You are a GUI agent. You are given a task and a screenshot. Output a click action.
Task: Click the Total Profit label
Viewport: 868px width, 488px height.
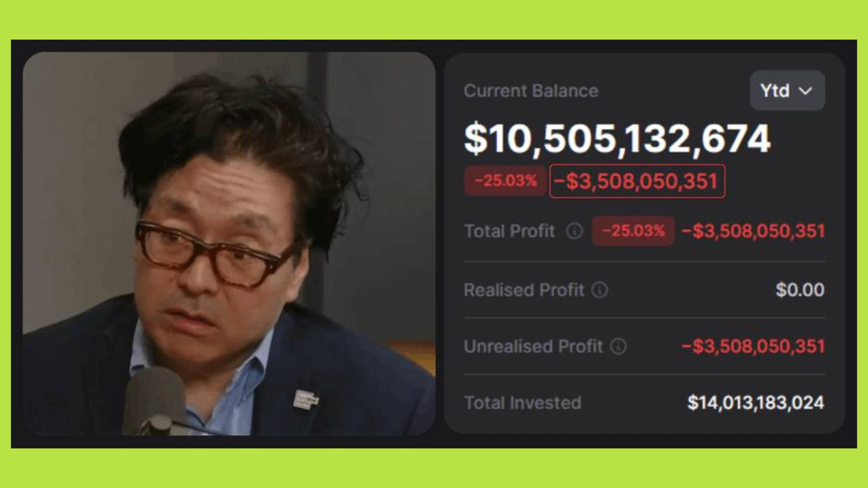(x=510, y=231)
